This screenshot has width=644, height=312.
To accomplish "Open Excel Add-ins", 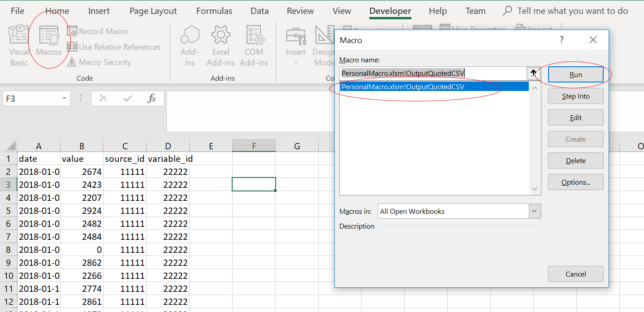I will 220,45.
